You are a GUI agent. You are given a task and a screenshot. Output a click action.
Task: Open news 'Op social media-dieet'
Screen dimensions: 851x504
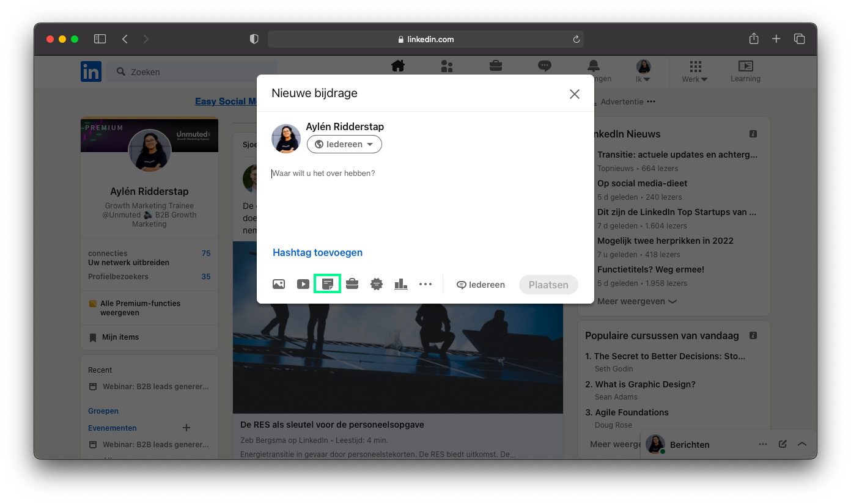click(x=642, y=183)
